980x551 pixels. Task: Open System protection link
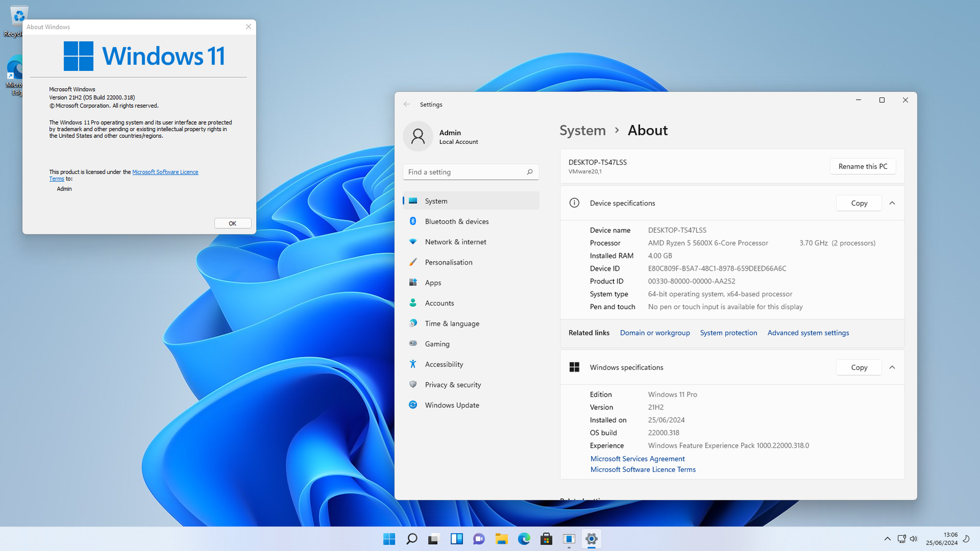[728, 333]
